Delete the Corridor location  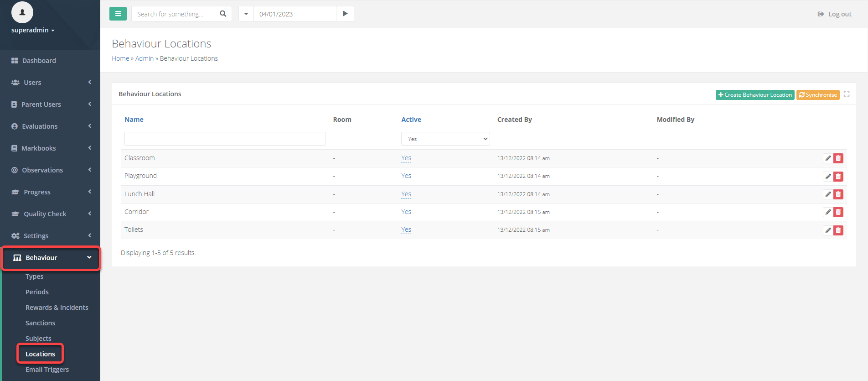click(838, 212)
